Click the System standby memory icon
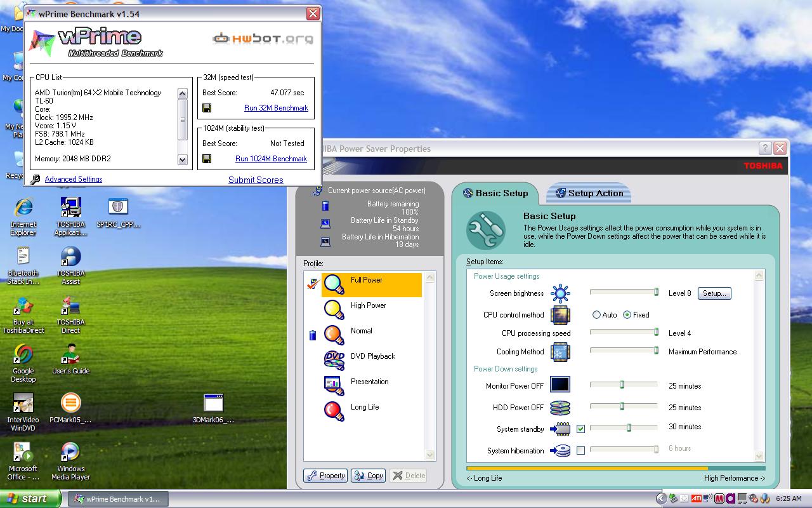Viewport: 812px width, 508px height. [560, 429]
